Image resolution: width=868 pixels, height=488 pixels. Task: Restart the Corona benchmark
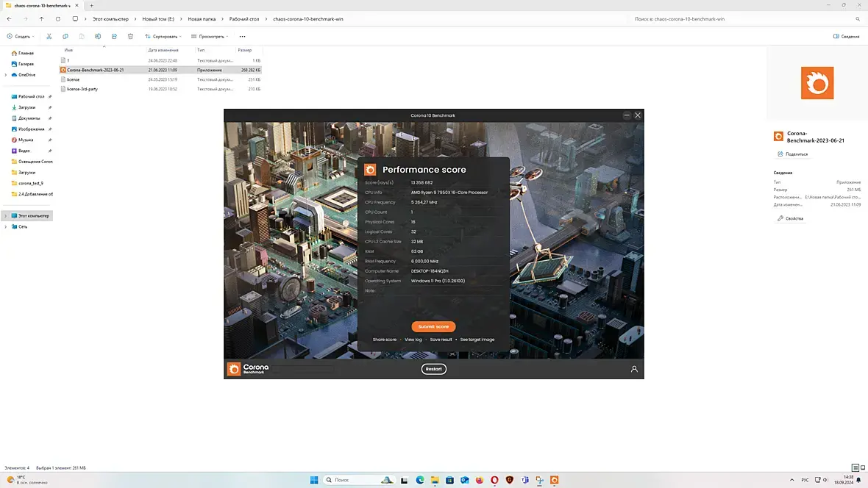tap(433, 369)
